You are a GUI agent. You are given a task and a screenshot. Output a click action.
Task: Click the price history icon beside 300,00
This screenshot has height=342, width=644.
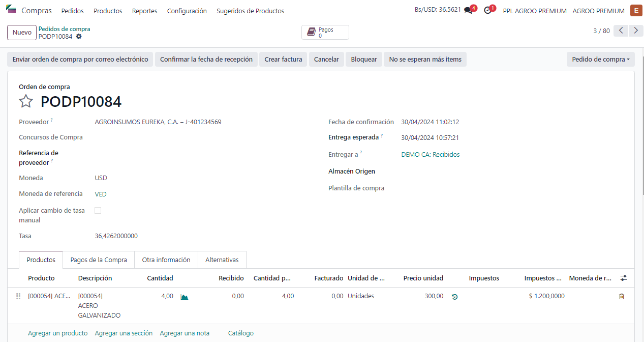(454, 297)
